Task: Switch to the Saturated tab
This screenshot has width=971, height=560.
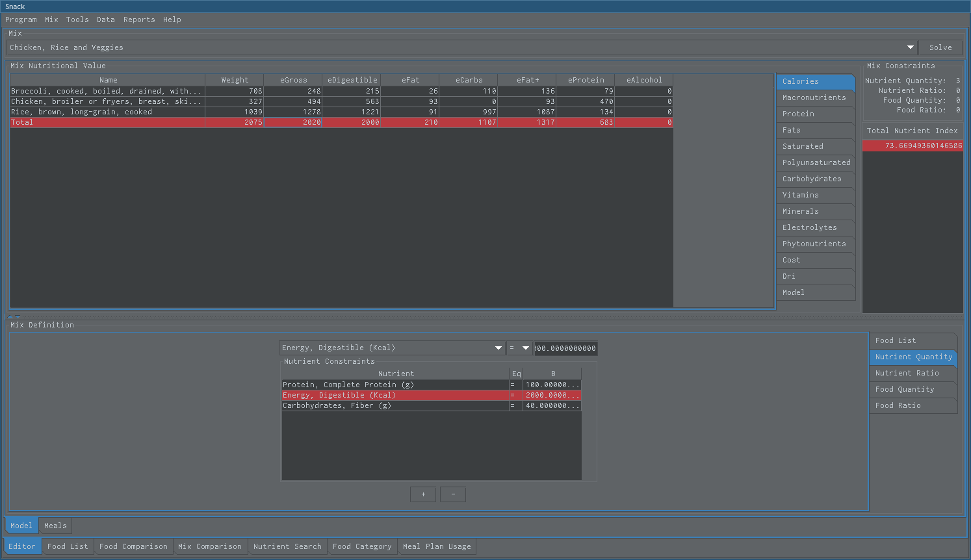Action: 816,146
